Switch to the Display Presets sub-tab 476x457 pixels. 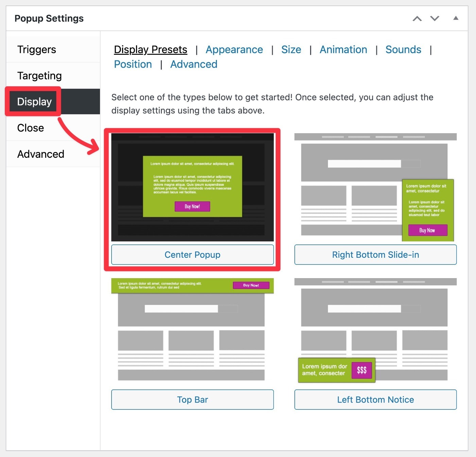(x=151, y=50)
